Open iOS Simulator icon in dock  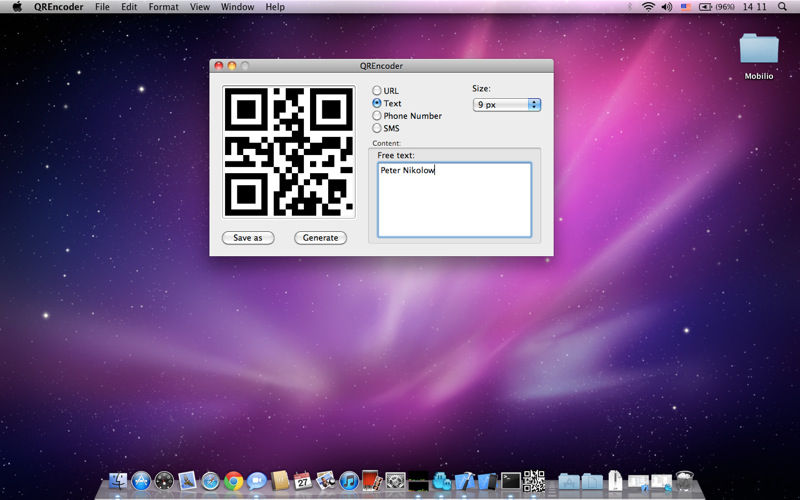coord(487,481)
